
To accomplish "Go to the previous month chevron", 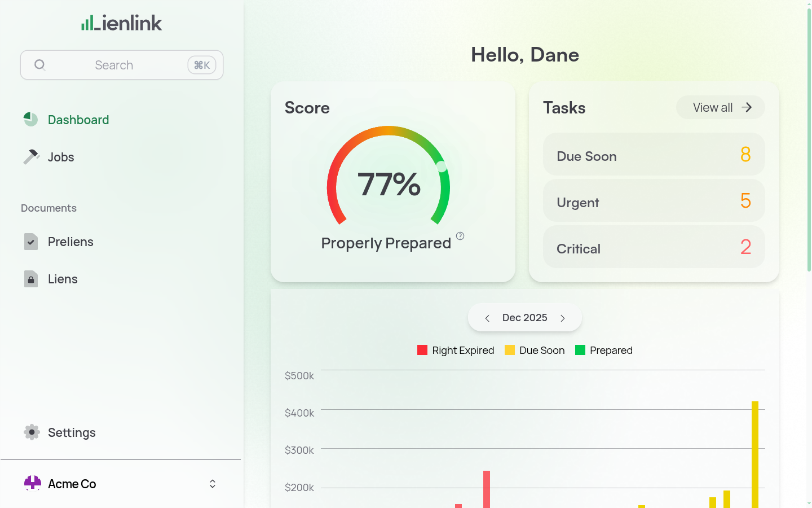I will [x=487, y=318].
